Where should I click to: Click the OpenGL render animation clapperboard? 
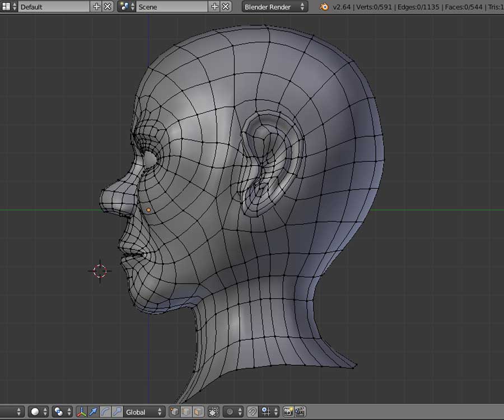pyautogui.click(x=300, y=412)
